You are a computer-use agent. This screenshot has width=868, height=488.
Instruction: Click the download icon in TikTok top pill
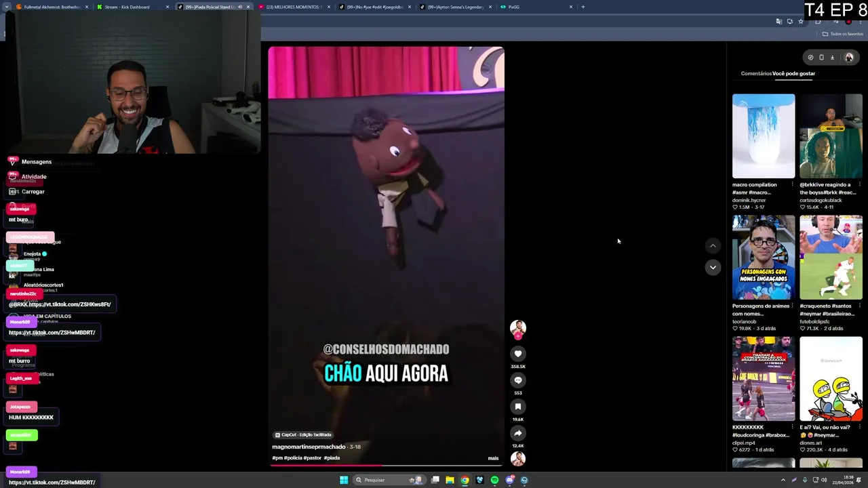click(x=832, y=58)
